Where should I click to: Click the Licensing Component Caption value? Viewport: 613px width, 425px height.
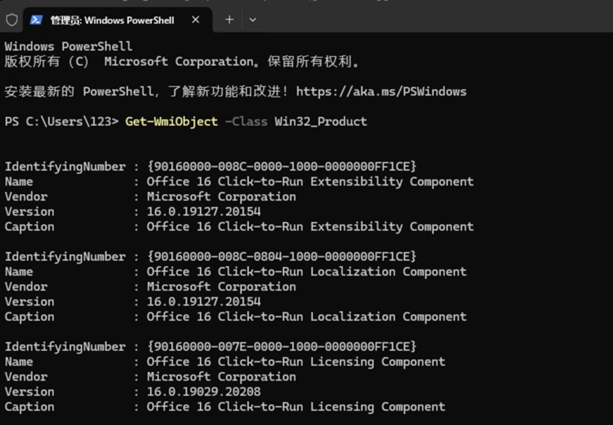[x=295, y=406]
